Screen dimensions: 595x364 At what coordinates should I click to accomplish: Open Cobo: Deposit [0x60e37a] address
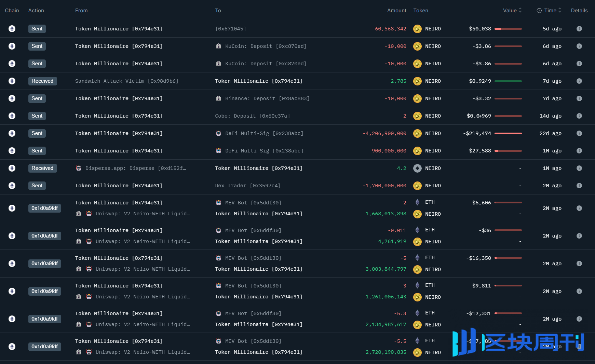tap(252, 116)
